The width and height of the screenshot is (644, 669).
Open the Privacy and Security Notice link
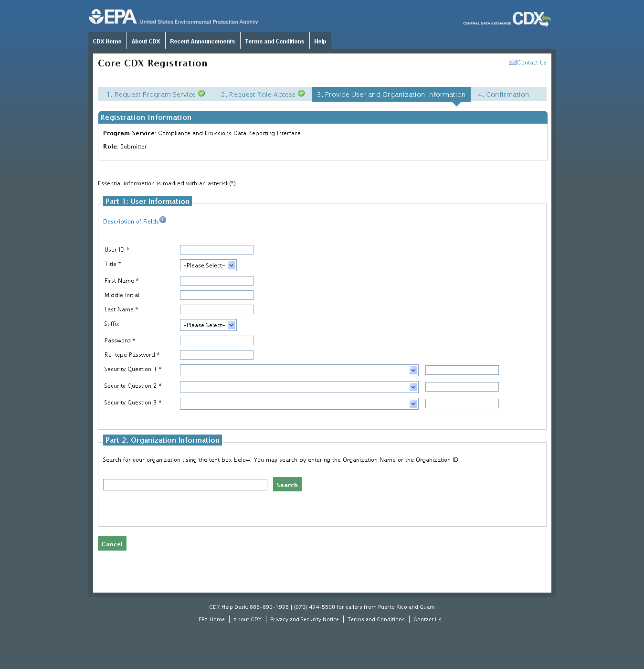coord(304,619)
